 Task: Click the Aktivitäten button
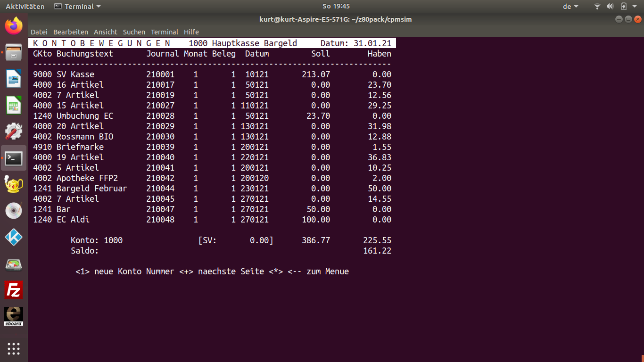point(25,7)
